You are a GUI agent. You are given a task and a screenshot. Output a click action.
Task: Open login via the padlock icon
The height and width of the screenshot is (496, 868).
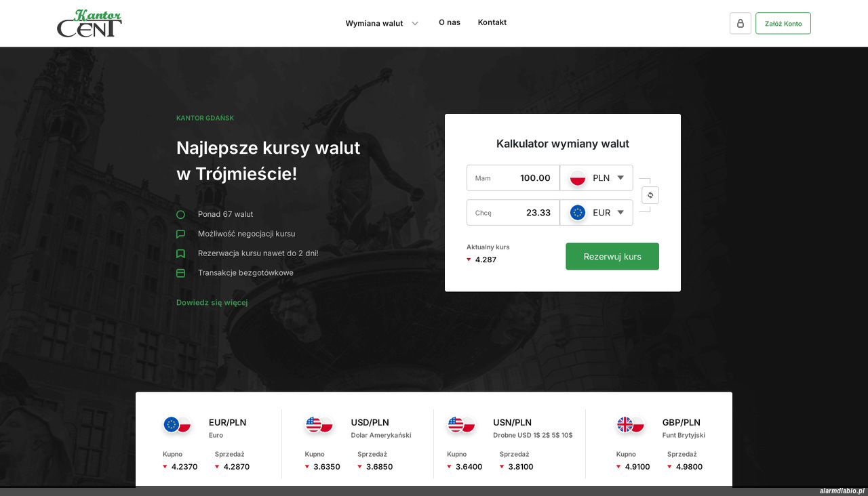point(740,23)
